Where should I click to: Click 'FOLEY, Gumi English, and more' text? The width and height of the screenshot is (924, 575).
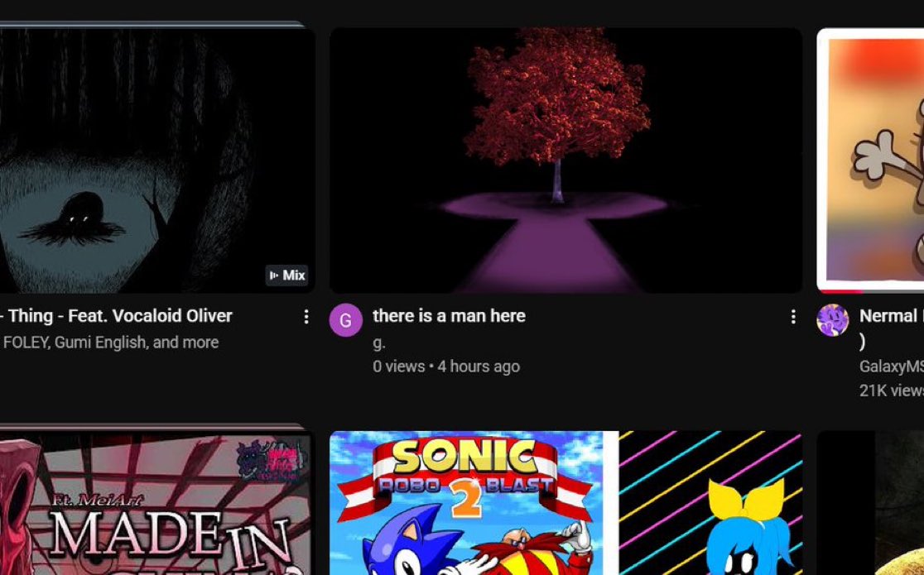111,343
